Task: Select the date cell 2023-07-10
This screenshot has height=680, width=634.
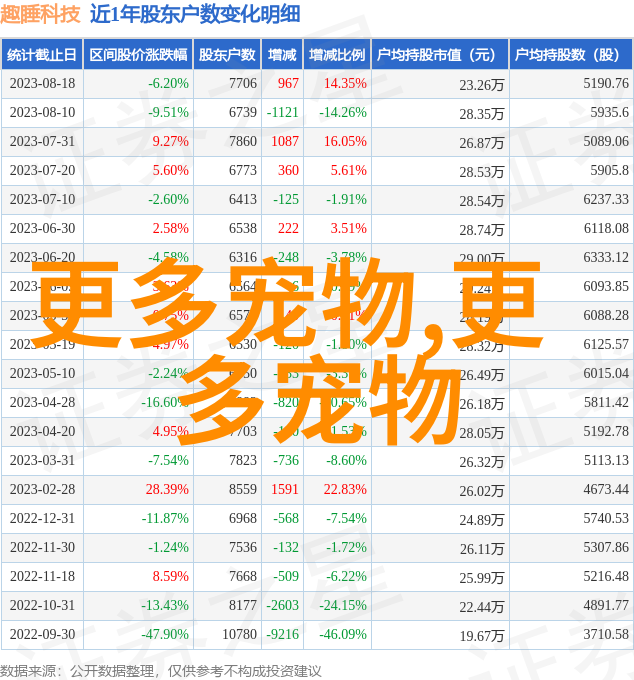Action: click(x=42, y=199)
